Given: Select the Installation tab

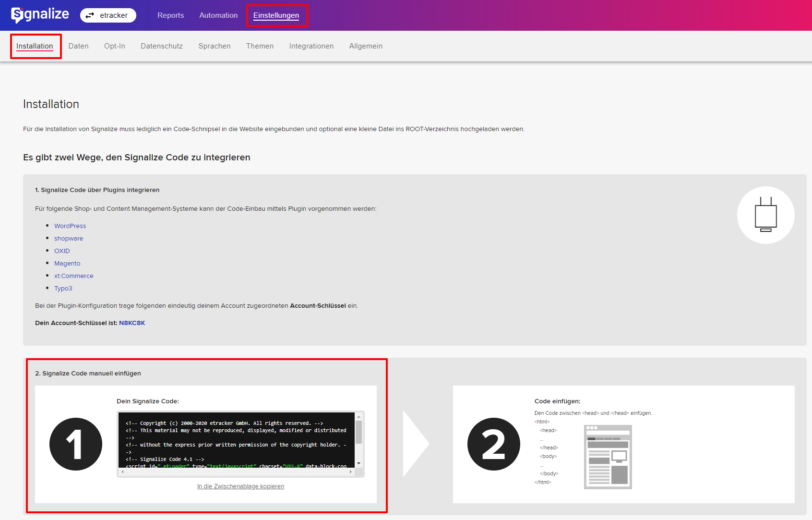Looking at the screenshot, I should pos(35,46).
